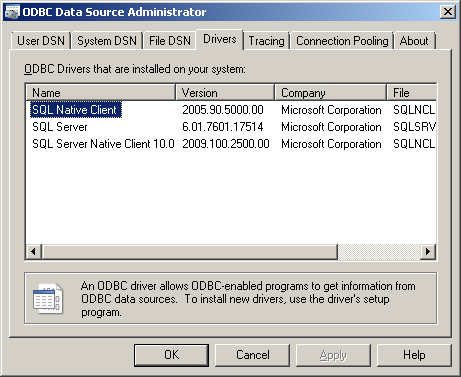
Task: Select the Drivers tab
Action: (220, 39)
